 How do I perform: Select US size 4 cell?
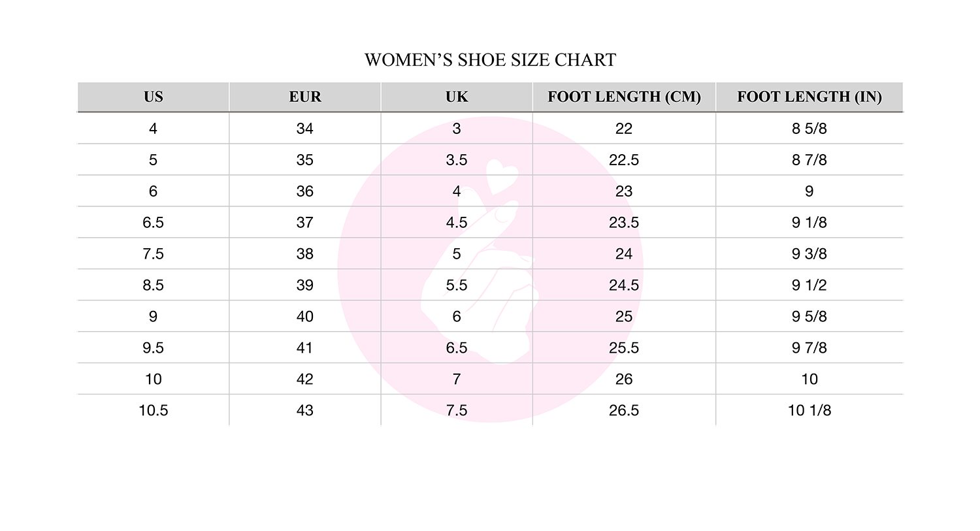(154, 128)
